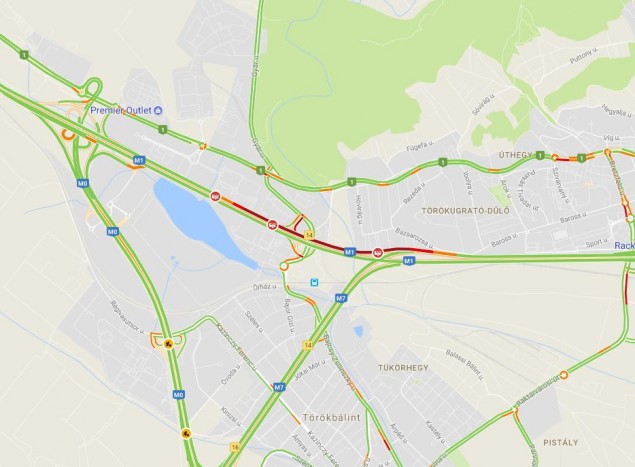Select the Törökbálint town label
Image resolution: width=635 pixels, height=467 pixels.
click(331, 418)
